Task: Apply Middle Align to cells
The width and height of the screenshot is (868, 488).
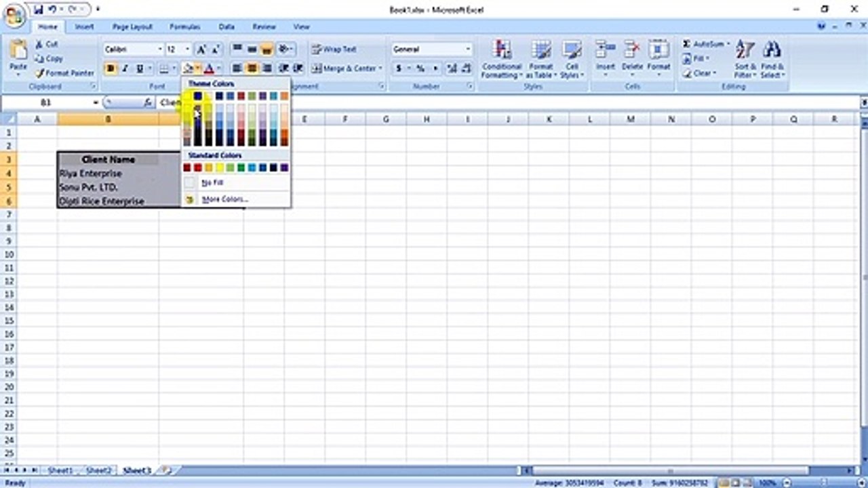Action: [252, 49]
